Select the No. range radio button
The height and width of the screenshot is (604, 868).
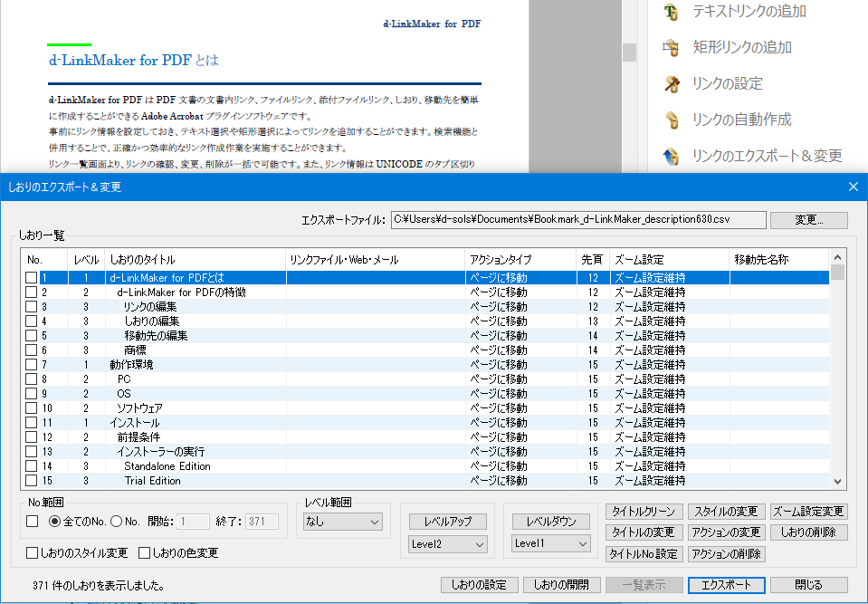click(x=116, y=522)
